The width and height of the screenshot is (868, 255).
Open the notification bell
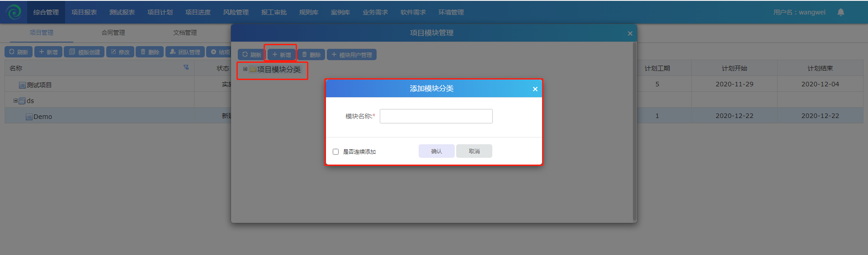tap(841, 12)
